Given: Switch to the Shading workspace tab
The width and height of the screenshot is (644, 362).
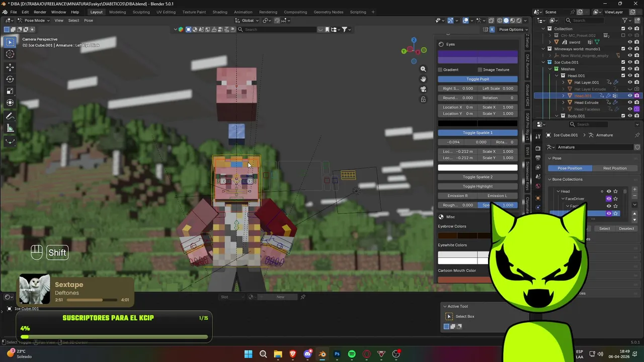Looking at the screenshot, I should (220, 12).
